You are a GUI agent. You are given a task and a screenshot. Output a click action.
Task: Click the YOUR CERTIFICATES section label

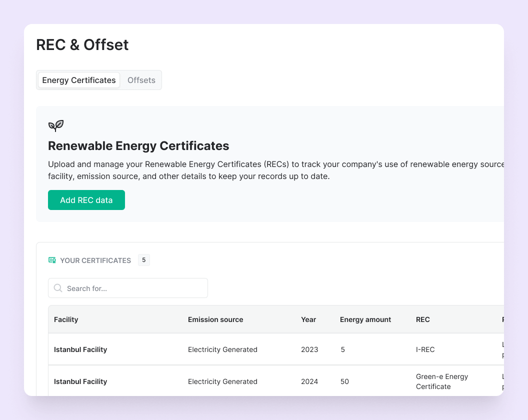pos(95,260)
